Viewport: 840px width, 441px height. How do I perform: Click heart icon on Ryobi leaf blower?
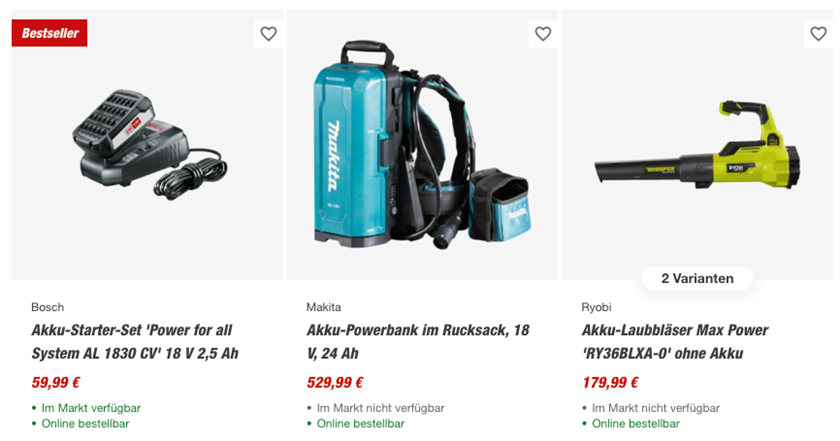click(x=818, y=34)
